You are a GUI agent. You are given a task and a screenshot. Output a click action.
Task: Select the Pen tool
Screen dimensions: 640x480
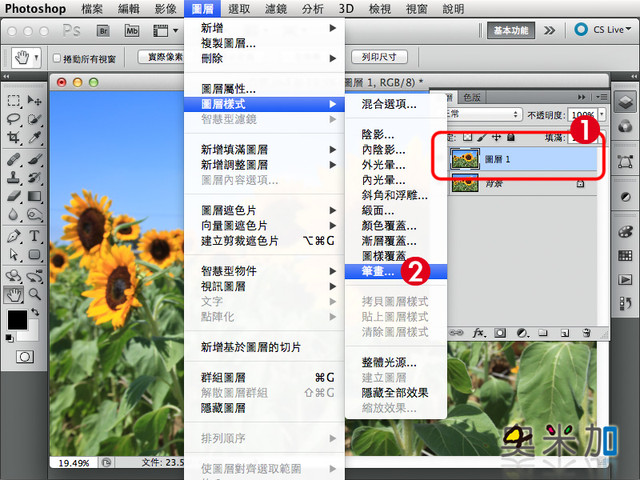(13, 236)
